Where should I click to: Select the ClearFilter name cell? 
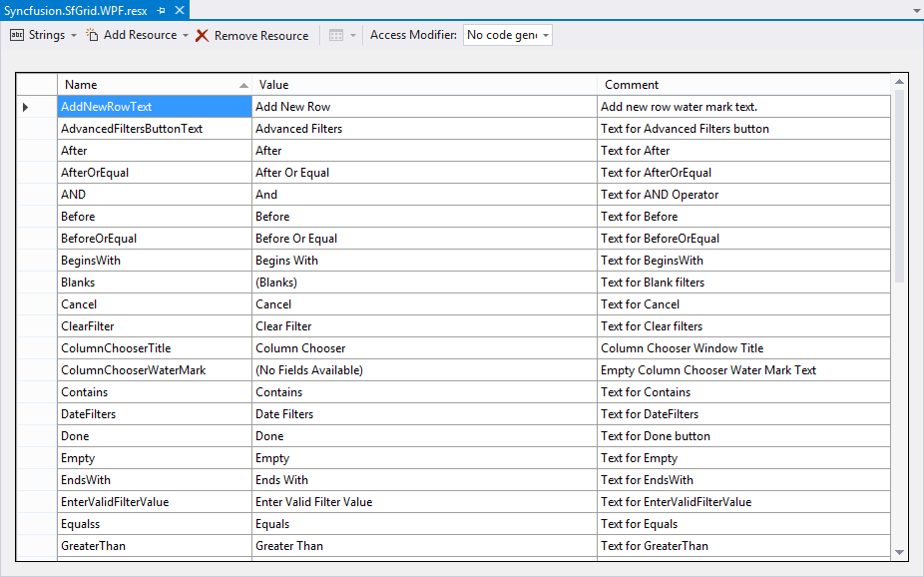(155, 326)
